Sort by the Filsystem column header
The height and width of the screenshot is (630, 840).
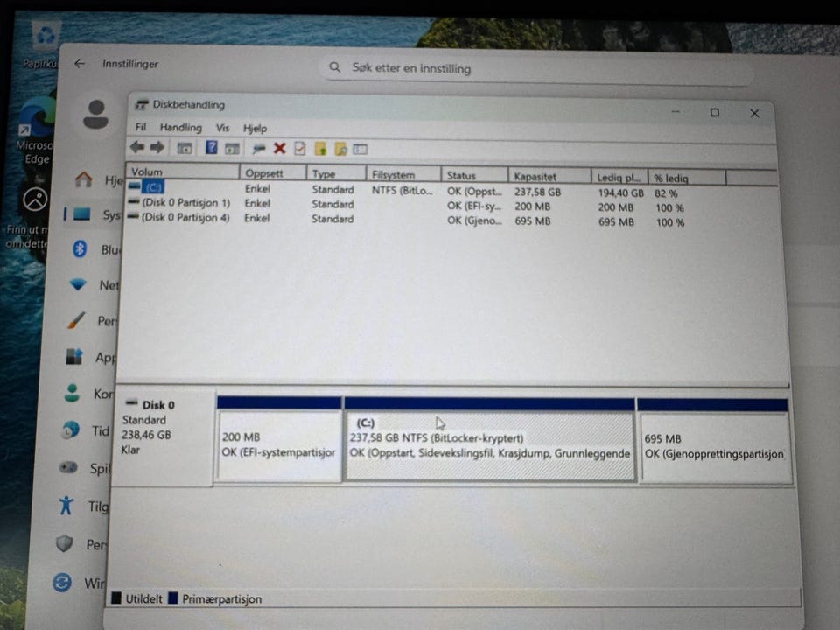point(404,175)
